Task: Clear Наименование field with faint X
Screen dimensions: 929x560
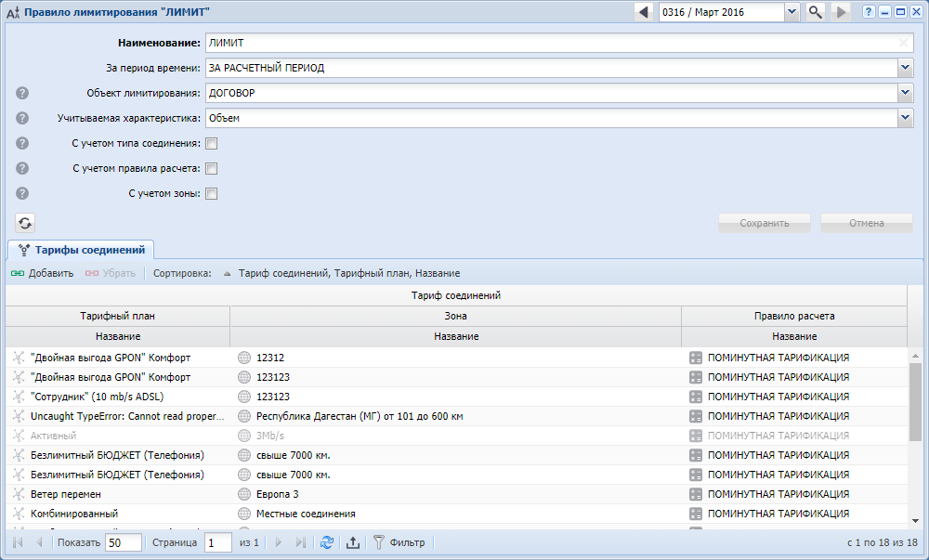Action: (904, 43)
